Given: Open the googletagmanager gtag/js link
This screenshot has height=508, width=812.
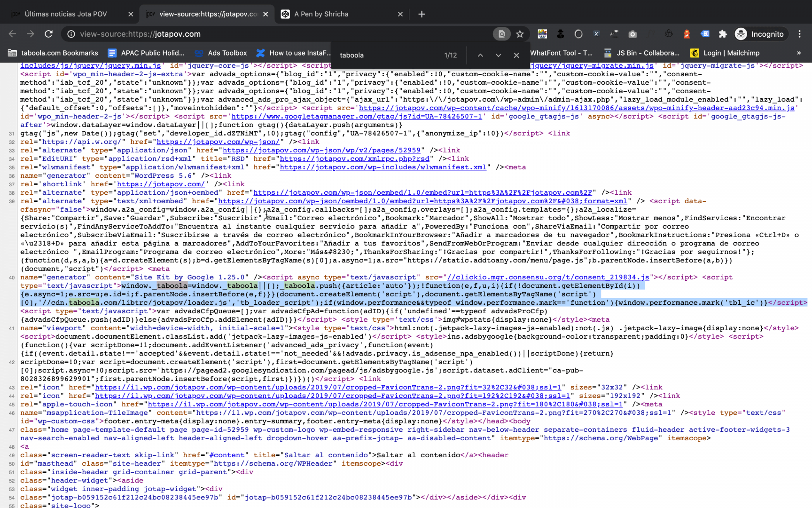Looking at the screenshot, I should (356, 116).
